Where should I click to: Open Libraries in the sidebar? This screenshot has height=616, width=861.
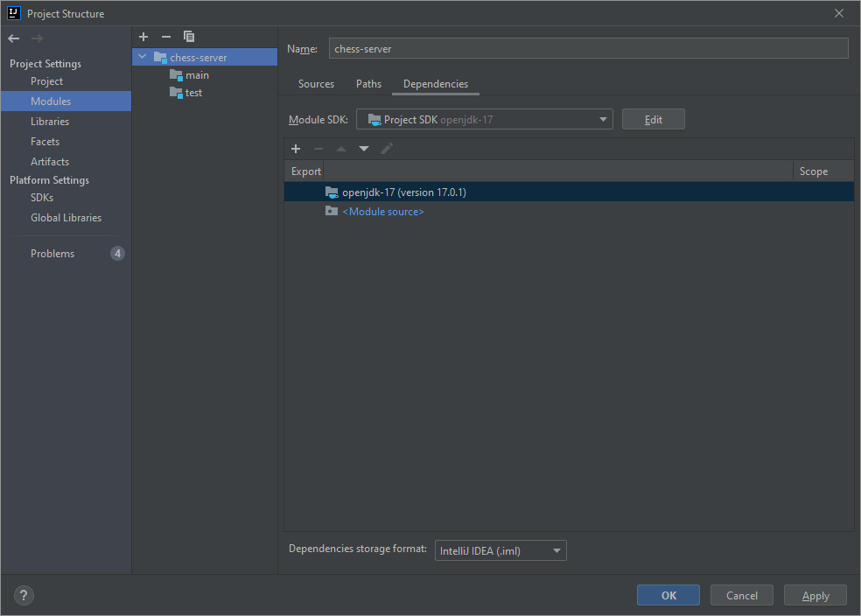[49, 122]
